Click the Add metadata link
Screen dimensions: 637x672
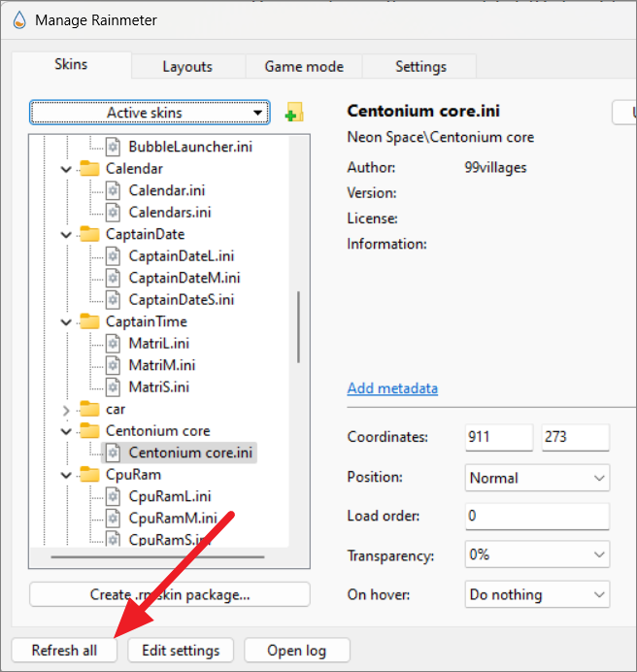click(392, 388)
